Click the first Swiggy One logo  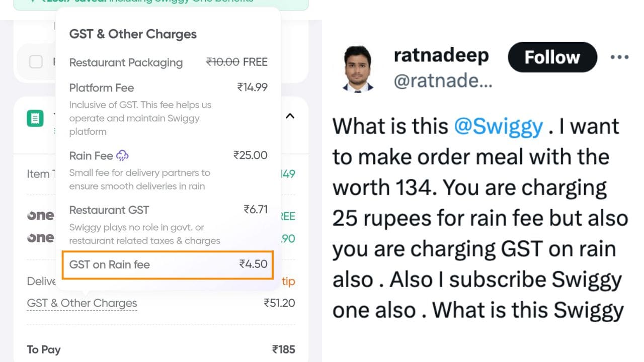click(x=41, y=216)
